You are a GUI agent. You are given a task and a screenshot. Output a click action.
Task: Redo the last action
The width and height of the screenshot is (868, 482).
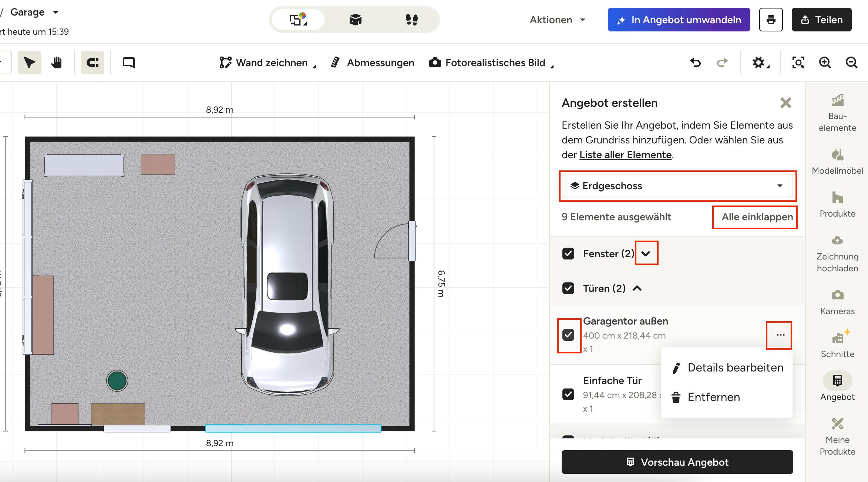[722, 62]
